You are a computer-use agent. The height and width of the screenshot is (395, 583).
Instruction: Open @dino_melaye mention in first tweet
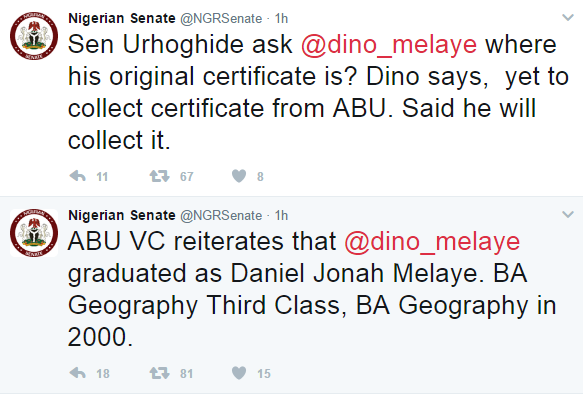389,45
